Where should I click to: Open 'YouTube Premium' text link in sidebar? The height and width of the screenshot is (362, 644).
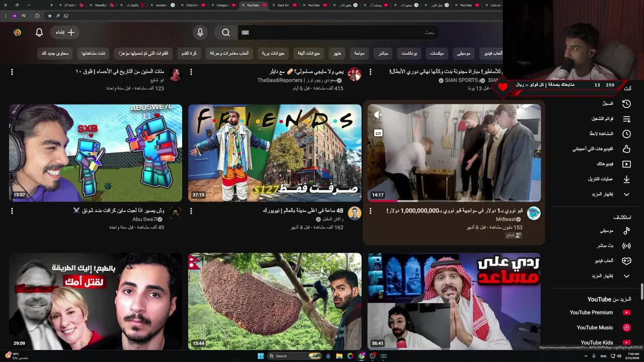[591, 312]
